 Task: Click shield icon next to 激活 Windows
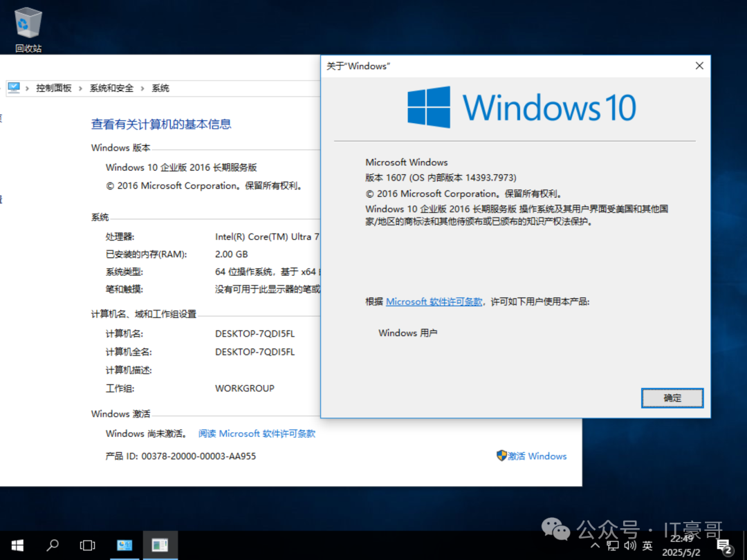[x=501, y=456]
